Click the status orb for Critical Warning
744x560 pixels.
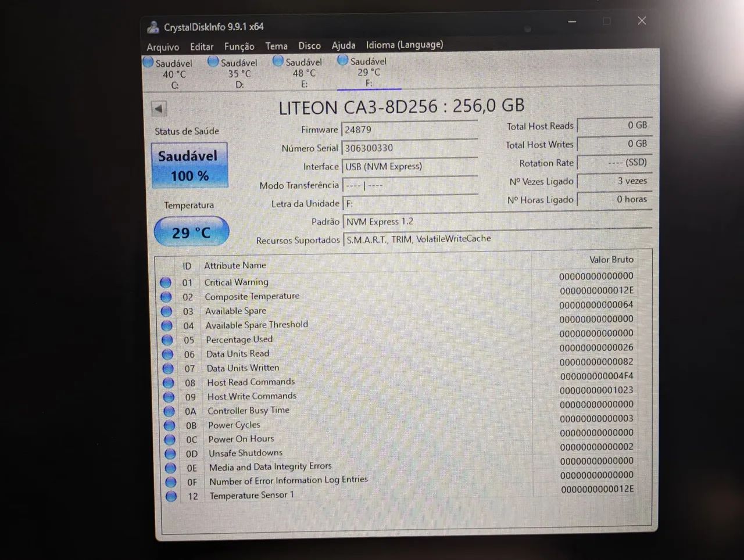pyautogui.click(x=166, y=282)
